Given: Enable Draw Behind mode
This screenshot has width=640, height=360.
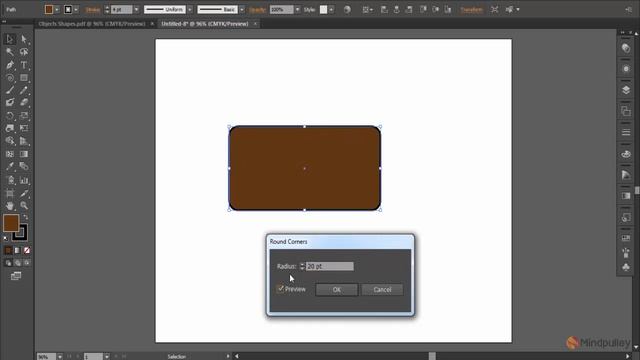Looking at the screenshot, I should tap(18, 263).
